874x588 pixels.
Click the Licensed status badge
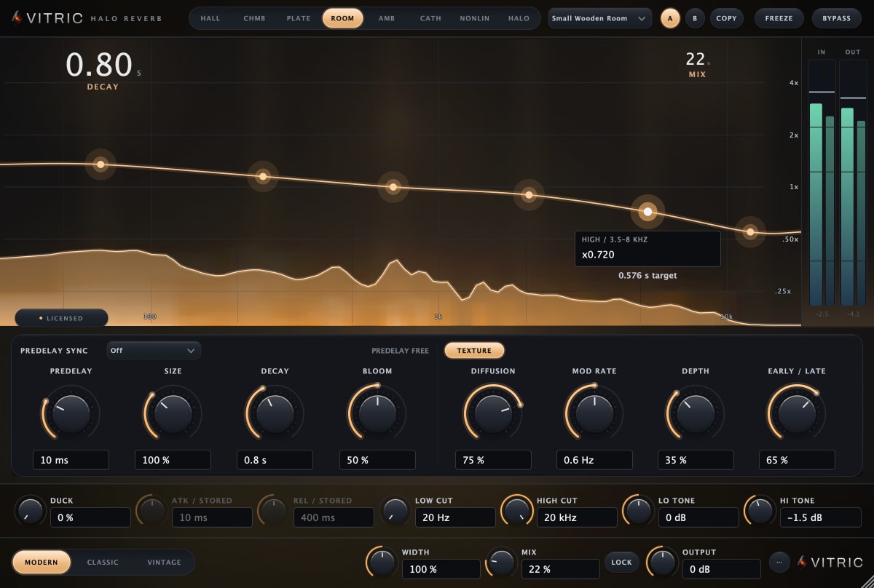61,318
